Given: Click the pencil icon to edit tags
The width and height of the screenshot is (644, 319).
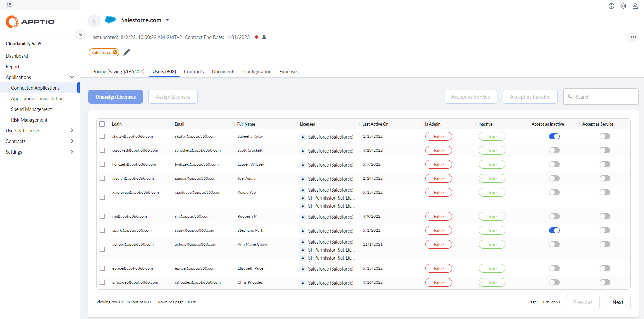Looking at the screenshot, I should pyautogui.click(x=126, y=52).
